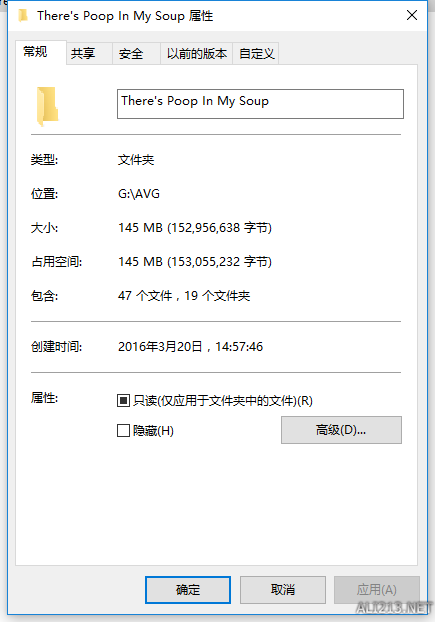Click the 2016年3月20日 creation time value
Viewport: 435px width, 622px height.
pyautogui.click(x=190, y=347)
